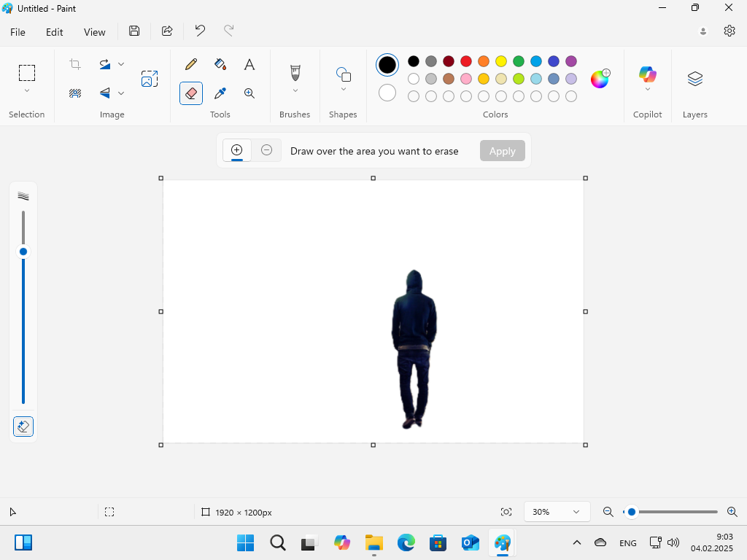Viewport: 747px width, 560px height.
Task: Expand the Rotate dropdown arrow
Action: (x=121, y=64)
